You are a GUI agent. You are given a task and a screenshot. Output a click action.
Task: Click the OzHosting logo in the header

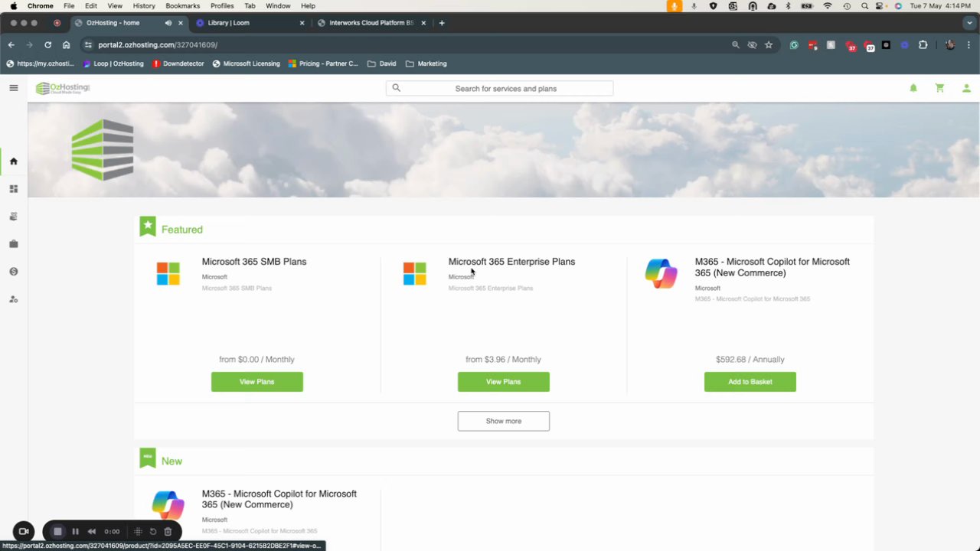(63, 89)
